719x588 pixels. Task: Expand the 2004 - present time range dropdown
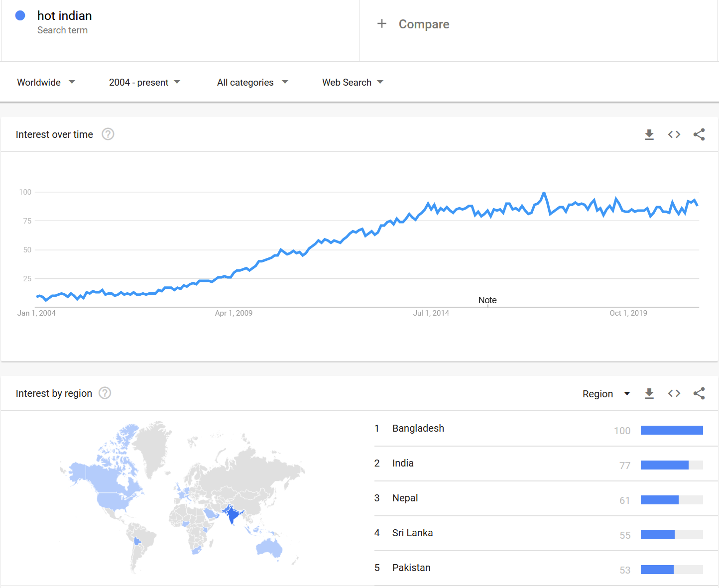[144, 82]
